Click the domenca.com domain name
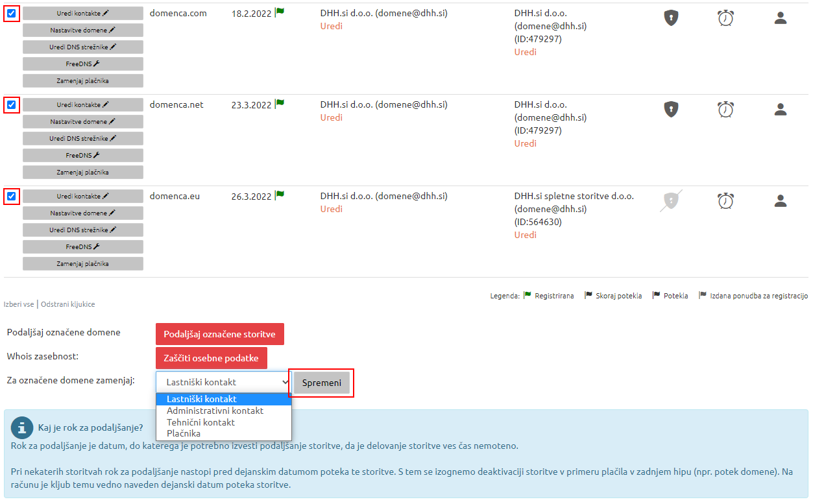Screen dimensions: 813x504 pyautogui.click(x=178, y=13)
